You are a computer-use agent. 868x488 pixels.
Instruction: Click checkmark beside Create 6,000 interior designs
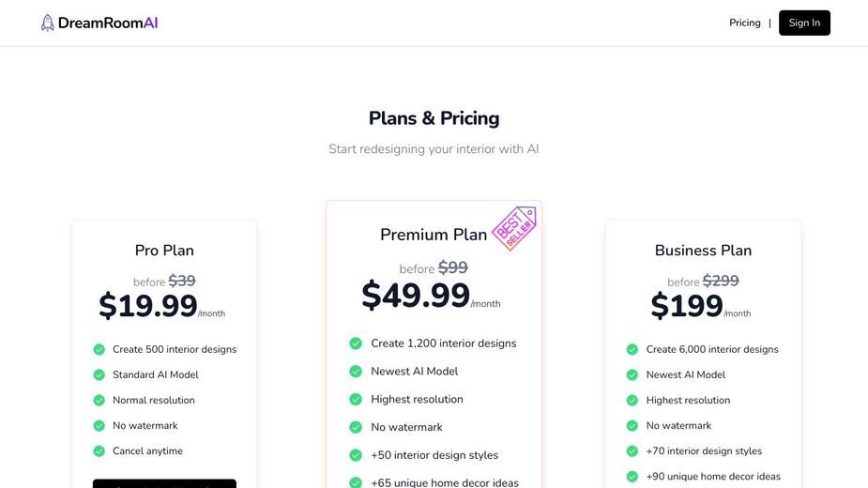632,349
